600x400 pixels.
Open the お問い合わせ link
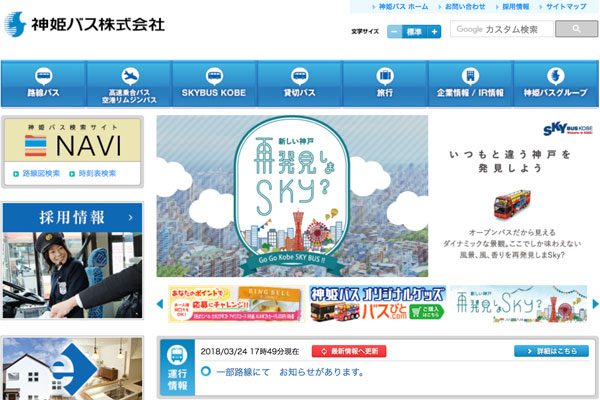[465, 7]
